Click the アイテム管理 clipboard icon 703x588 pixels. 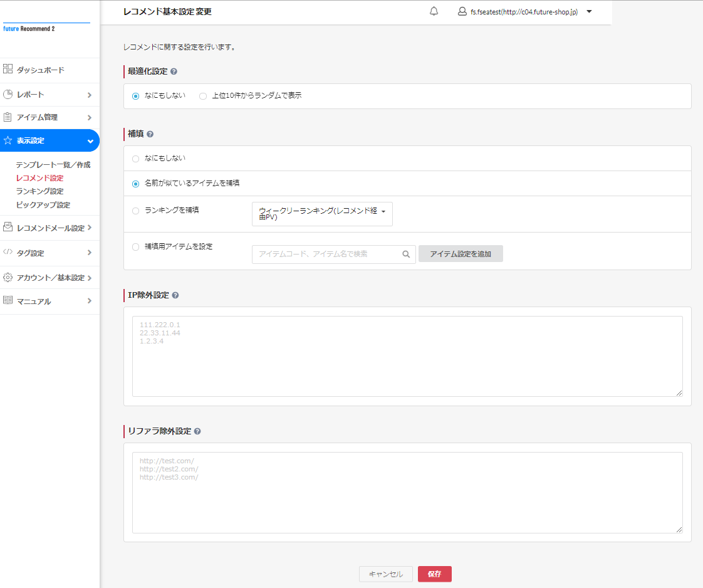(x=8, y=117)
